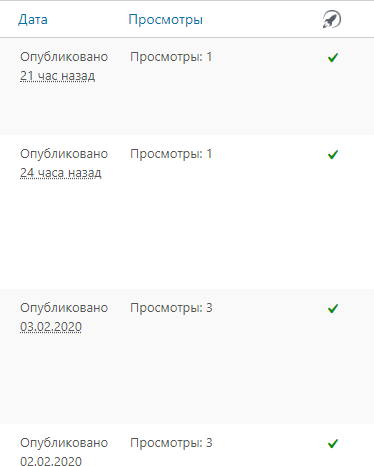
Task: Click green checkmark in 24 часа назад row
Action: tap(333, 155)
